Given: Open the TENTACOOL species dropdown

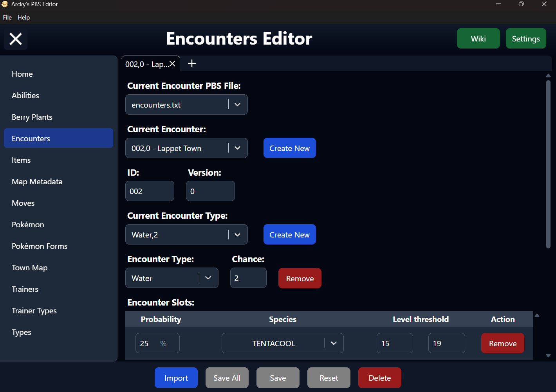Looking at the screenshot, I should tap(334, 343).
